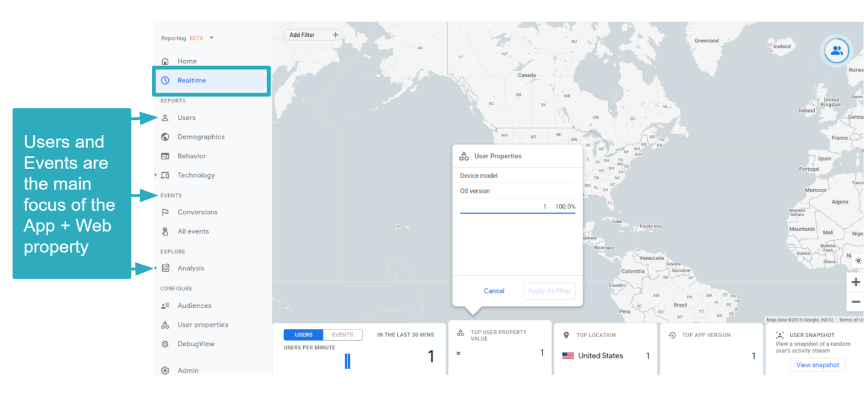This screenshot has height=395, width=868.
Task: Switch chart to the USERS toggle
Action: coord(303,335)
